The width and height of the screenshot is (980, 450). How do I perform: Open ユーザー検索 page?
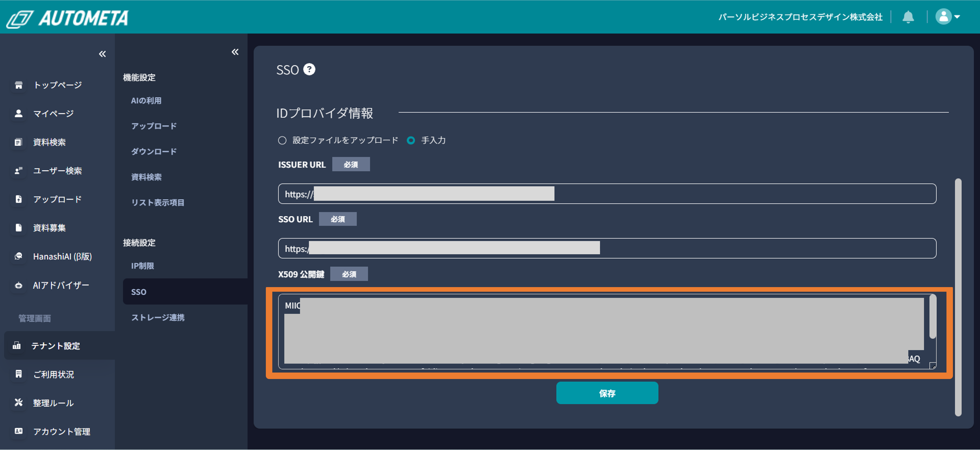(58, 171)
